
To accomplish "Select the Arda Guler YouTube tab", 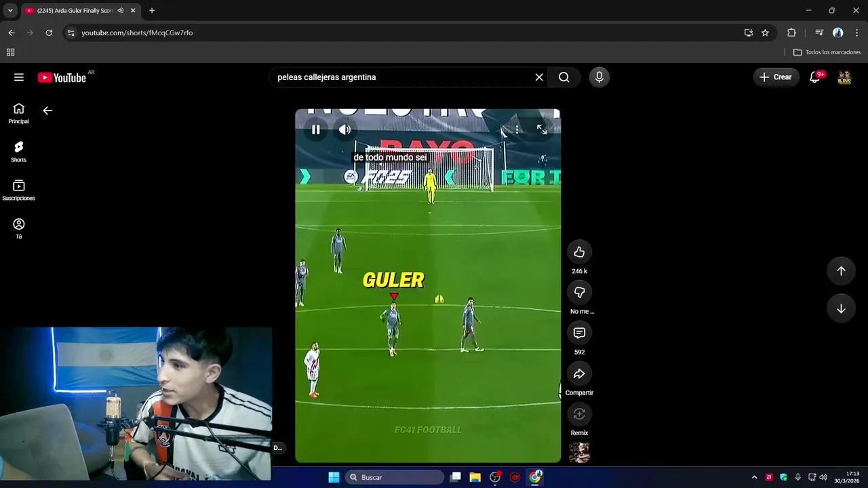I will [75, 11].
